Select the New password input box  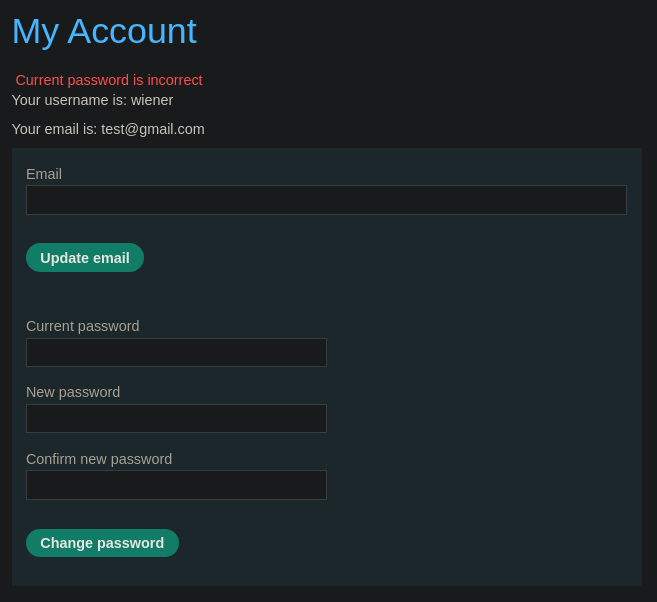[x=176, y=418]
